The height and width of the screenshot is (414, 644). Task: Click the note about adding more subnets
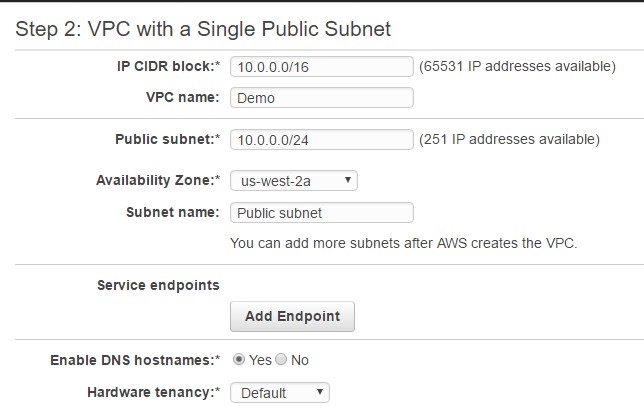tap(404, 243)
